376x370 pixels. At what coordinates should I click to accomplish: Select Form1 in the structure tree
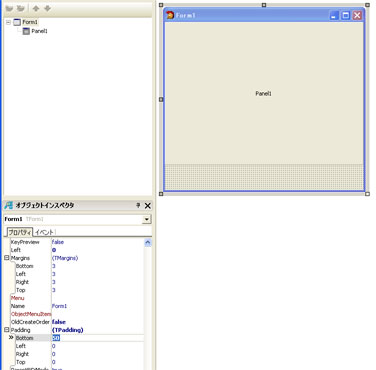[30, 22]
